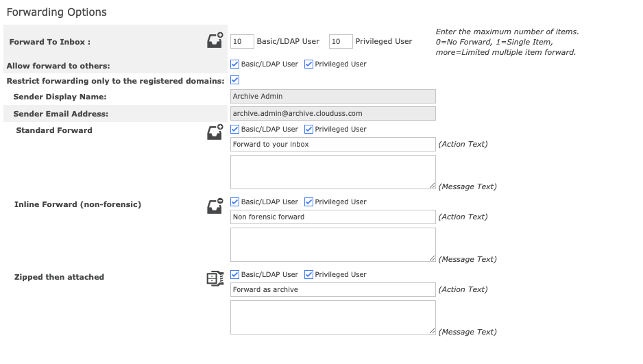This screenshot has height=364, width=643.
Task: Toggle Basic/LDAP User for Inline Forward
Action: [x=235, y=202]
